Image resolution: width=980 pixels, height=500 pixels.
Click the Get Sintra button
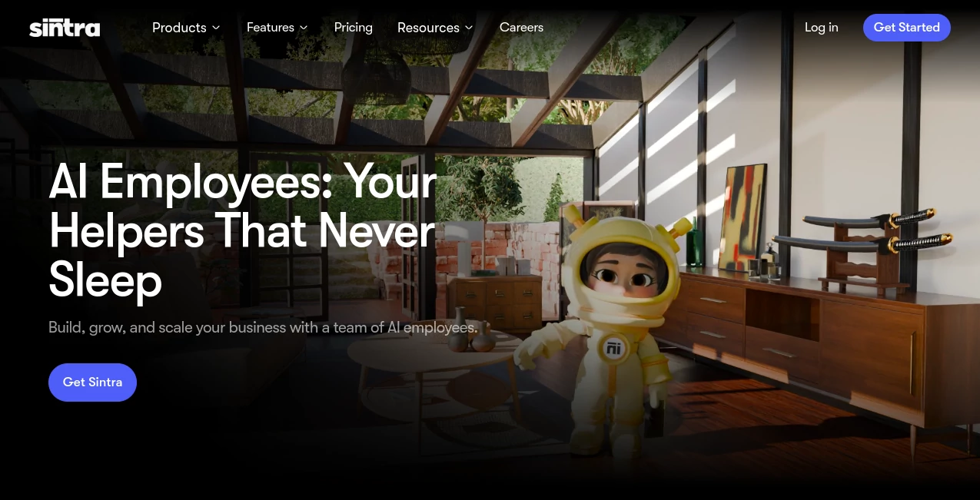92,382
